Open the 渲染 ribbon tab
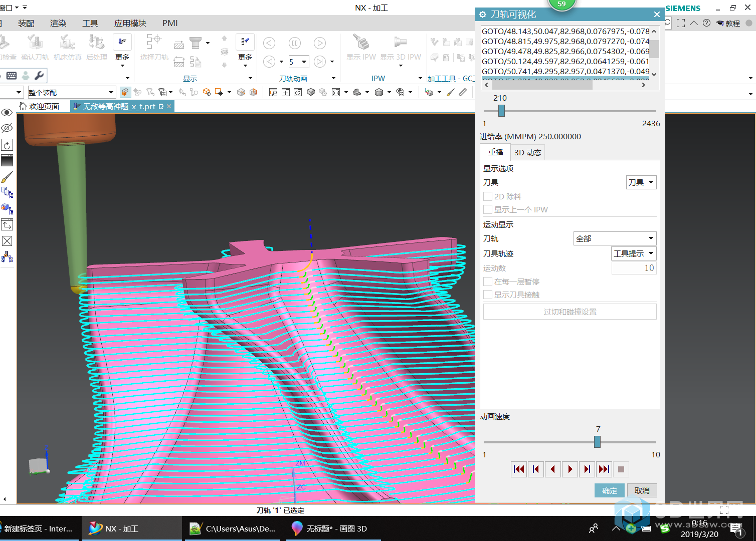The image size is (756, 541). [58, 23]
